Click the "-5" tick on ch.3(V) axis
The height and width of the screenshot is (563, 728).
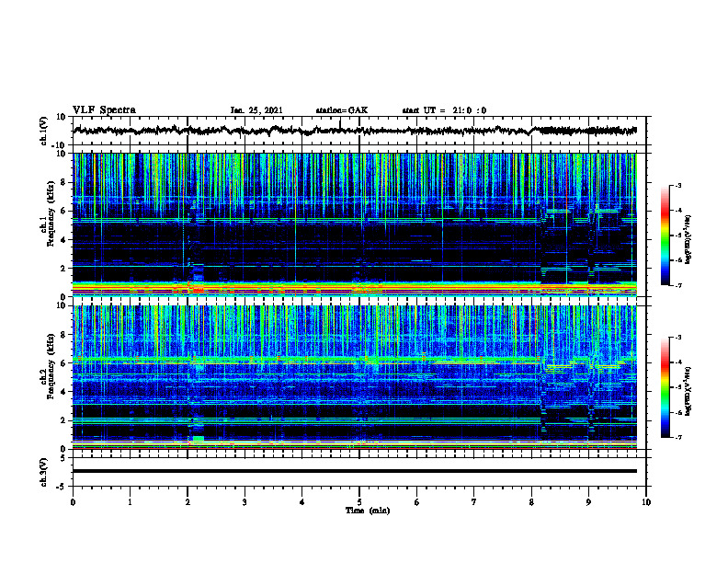[x=62, y=487]
